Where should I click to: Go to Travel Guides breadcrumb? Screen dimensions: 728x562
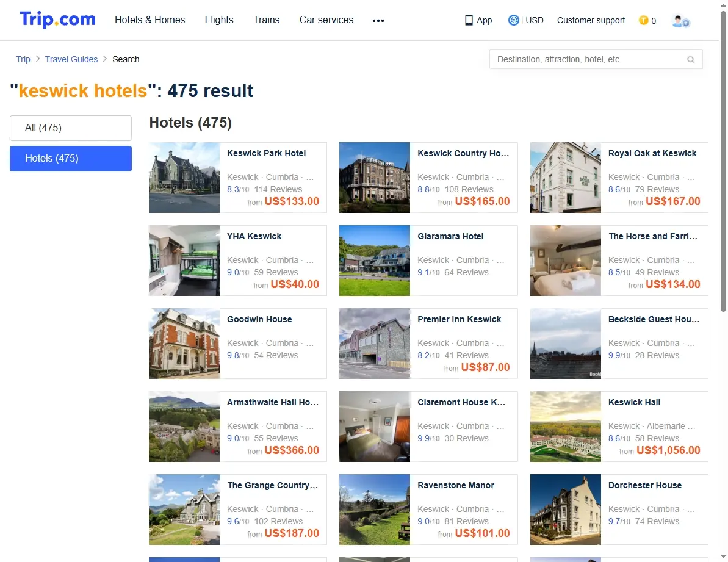pyautogui.click(x=71, y=59)
